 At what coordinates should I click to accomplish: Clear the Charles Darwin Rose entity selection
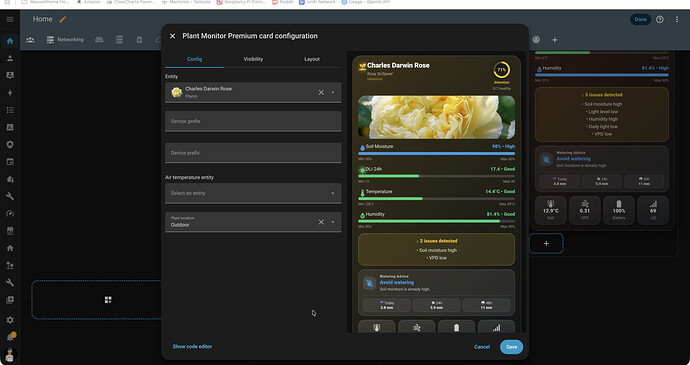coord(321,92)
